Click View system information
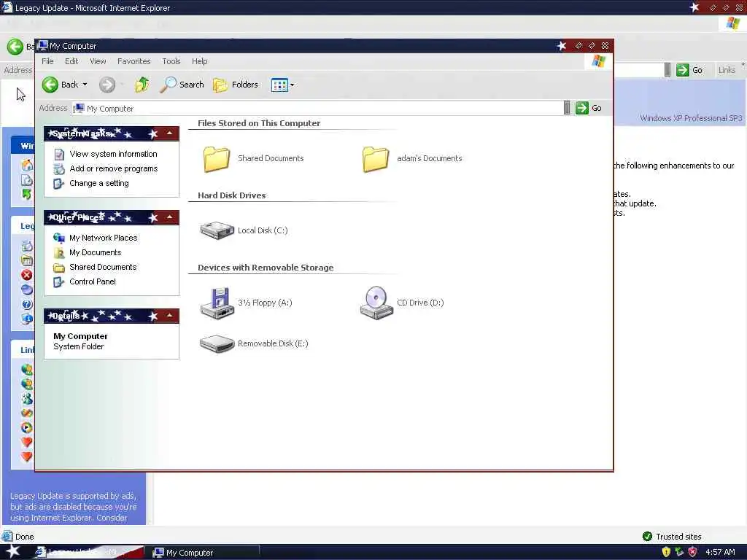 pyautogui.click(x=113, y=154)
